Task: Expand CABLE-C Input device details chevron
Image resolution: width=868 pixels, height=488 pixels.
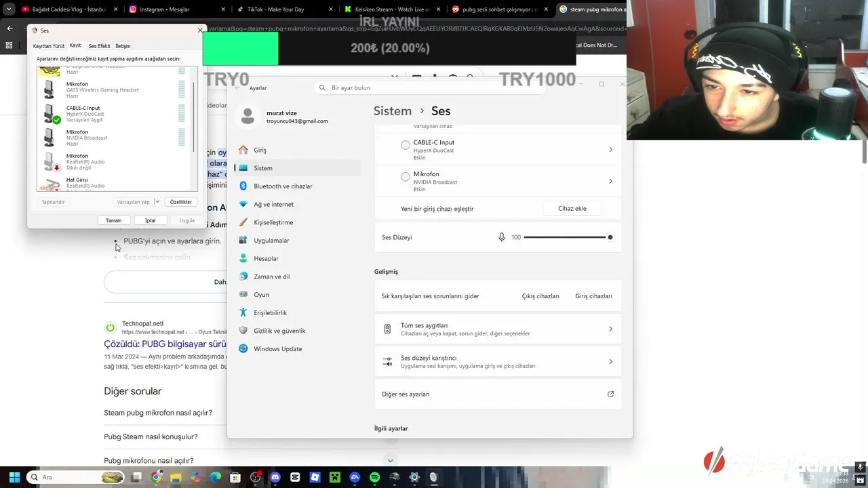Action: [610, 150]
